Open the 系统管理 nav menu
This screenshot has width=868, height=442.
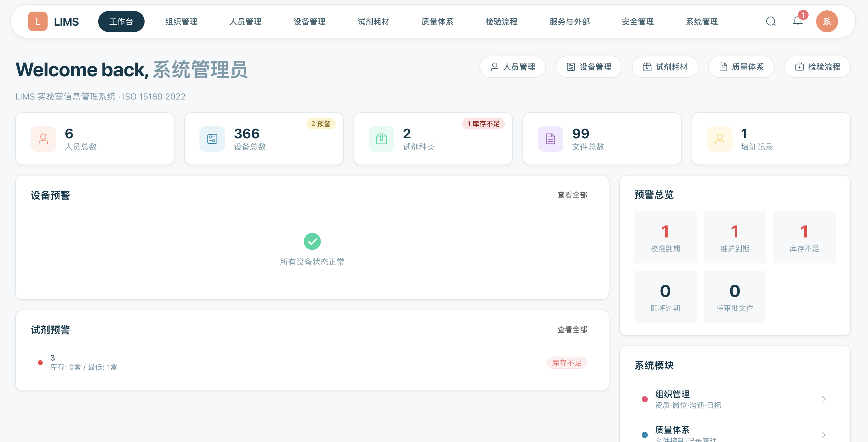click(702, 22)
